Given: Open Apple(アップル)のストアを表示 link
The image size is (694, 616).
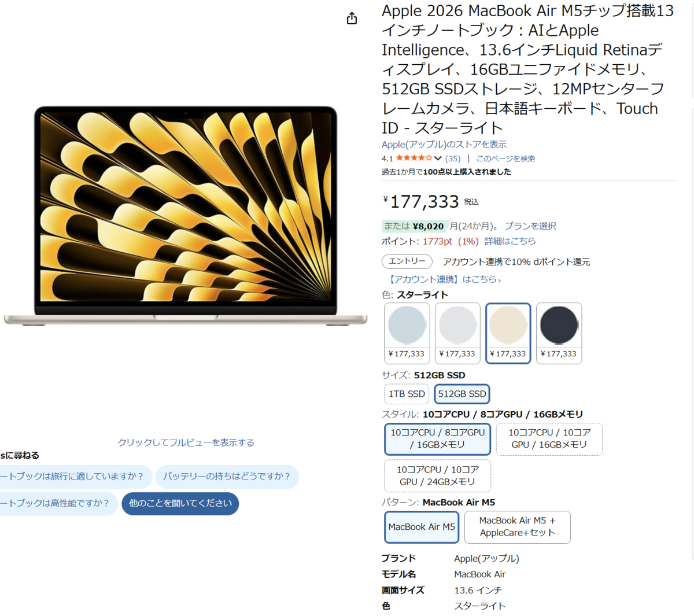Looking at the screenshot, I should pos(444,145).
